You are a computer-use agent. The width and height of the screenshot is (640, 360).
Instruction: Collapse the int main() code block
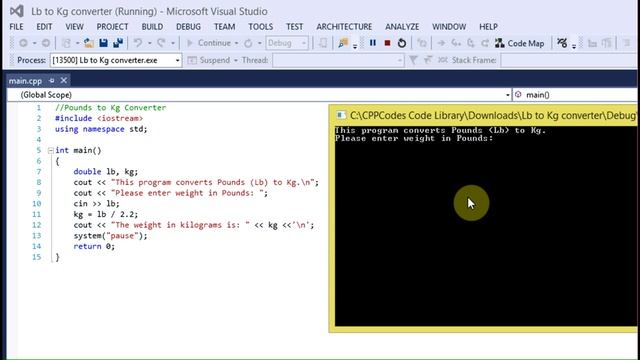click(51, 151)
